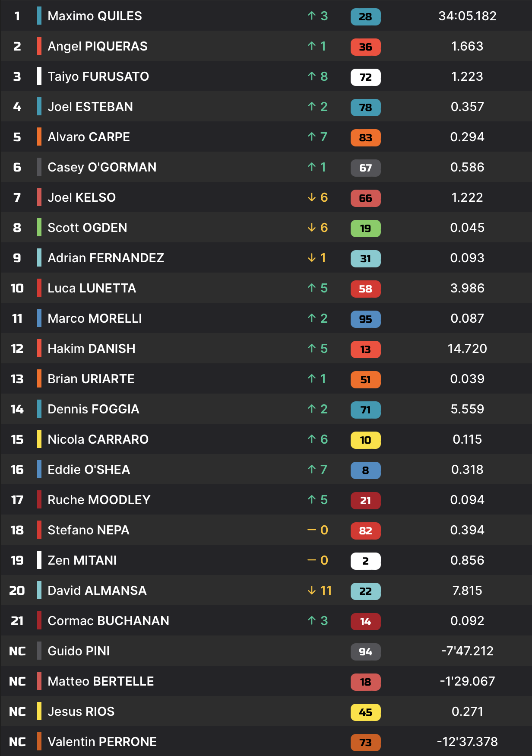Click the down arrow in Joel Kelso's row
The height and width of the screenshot is (756, 532).
tap(312, 197)
